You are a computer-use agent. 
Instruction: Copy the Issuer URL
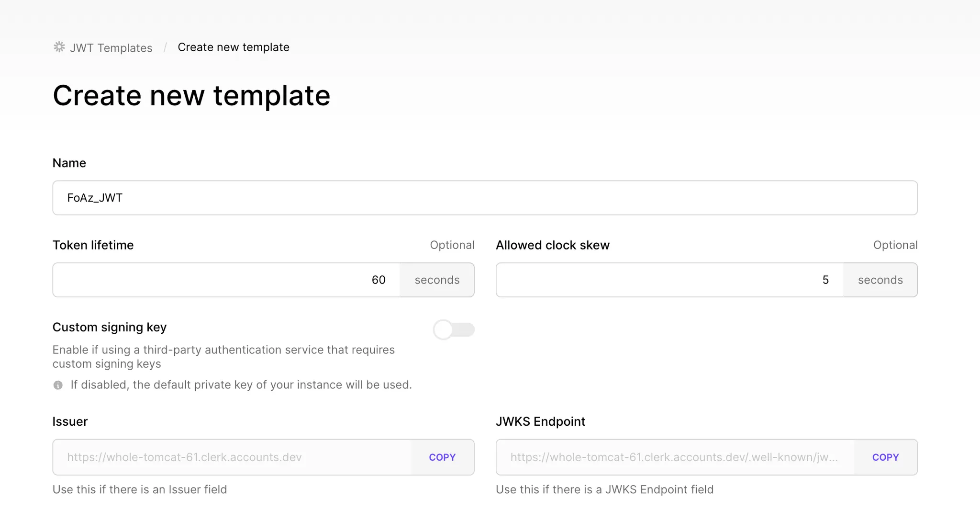pos(442,457)
